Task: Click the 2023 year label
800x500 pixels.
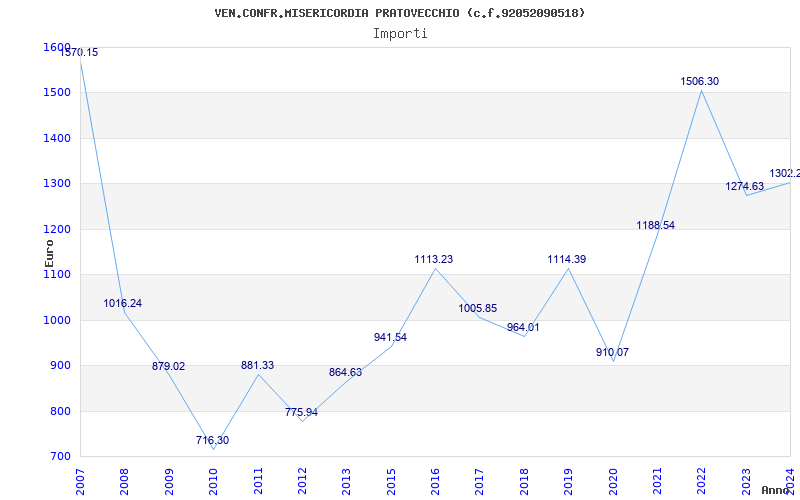Action: (x=746, y=481)
